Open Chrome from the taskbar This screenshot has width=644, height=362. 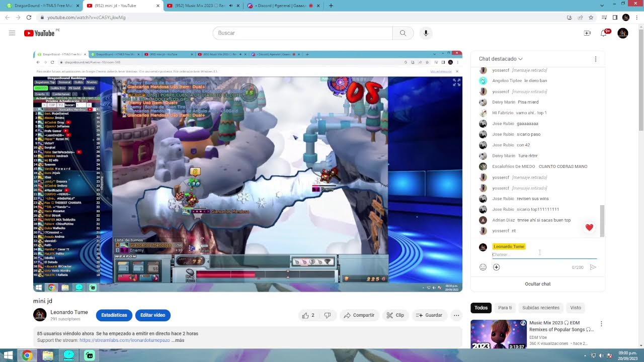click(27, 355)
